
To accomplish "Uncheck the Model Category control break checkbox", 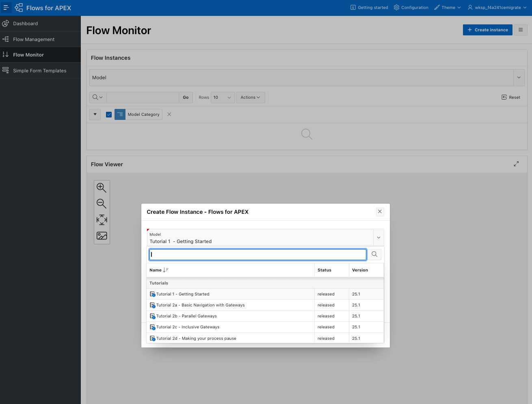I will tap(109, 115).
